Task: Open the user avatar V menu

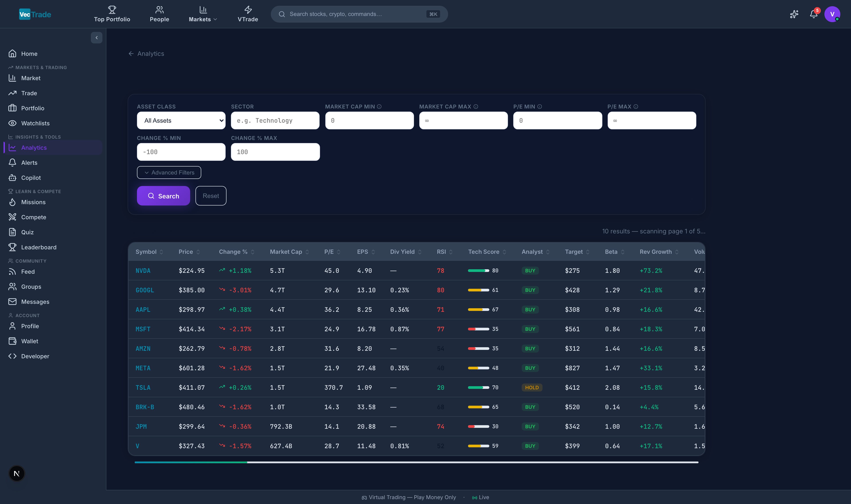Action: [832, 14]
